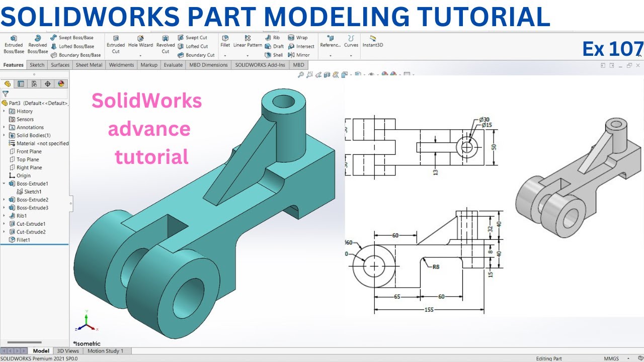Viewport: 644px width, 362px height.
Task: Select the Fillet1 feature
Action: [x=21, y=240]
